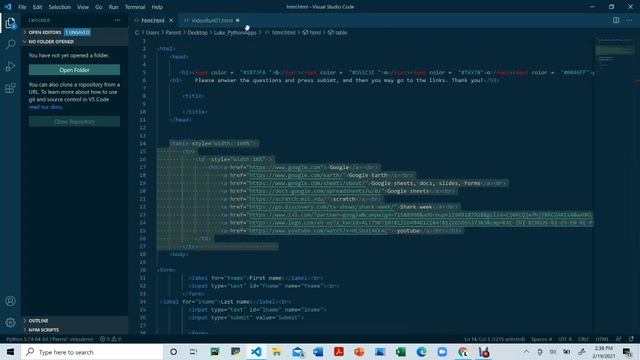Open the Run menu
The height and width of the screenshot is (360, 640).
(x=113, y=7)
